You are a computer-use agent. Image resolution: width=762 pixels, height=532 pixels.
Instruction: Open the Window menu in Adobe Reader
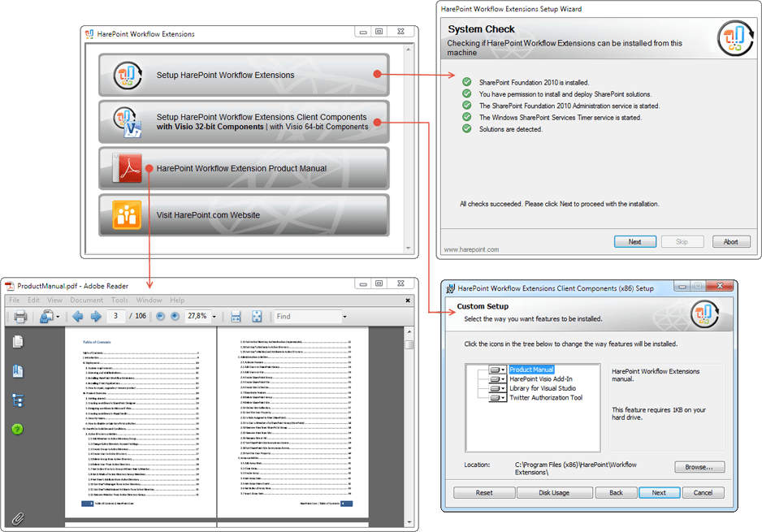click(149, 301)
